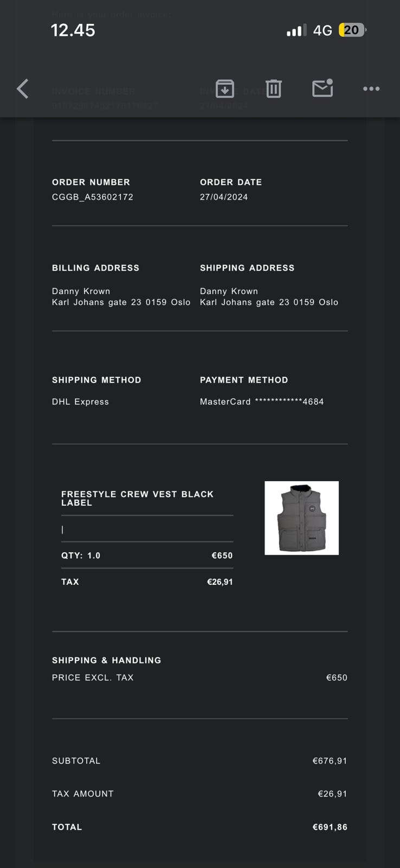
Task: Go back using the left chevron
Action: (22, 88)
